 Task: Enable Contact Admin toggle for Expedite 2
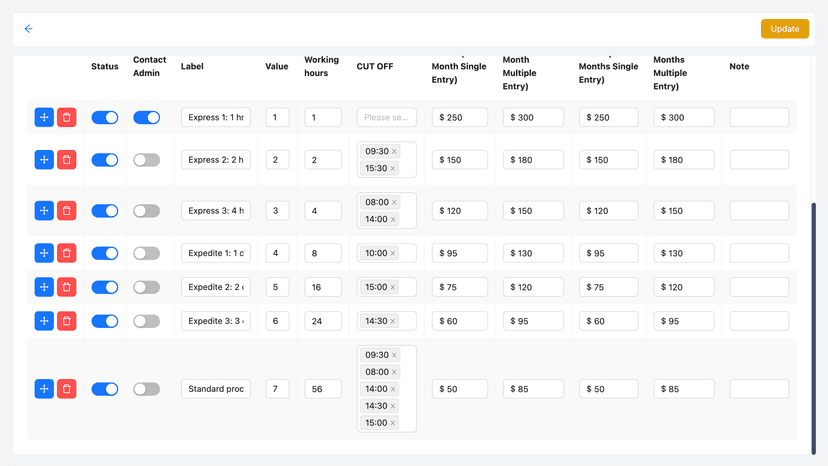[146, 287]
